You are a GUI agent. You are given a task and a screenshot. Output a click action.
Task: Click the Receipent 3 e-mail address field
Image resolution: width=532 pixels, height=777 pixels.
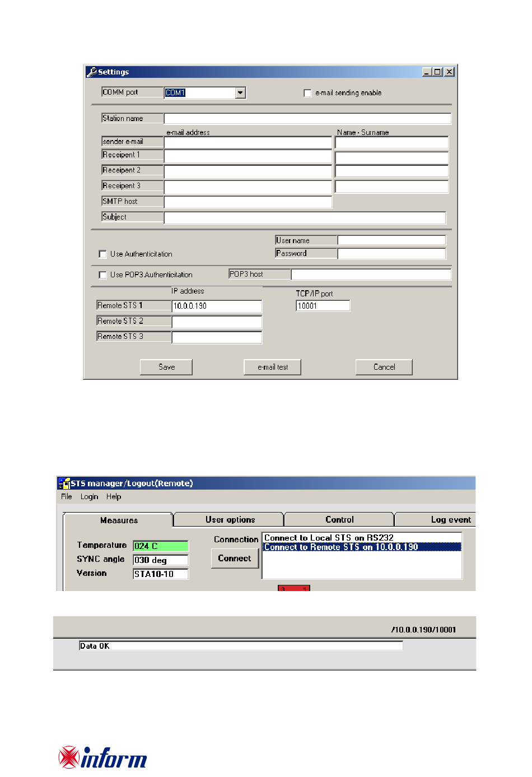[248, 187]
